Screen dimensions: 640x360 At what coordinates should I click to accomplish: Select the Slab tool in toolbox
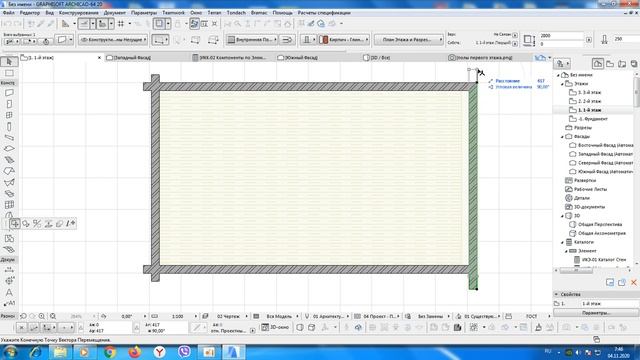(9, 149)
